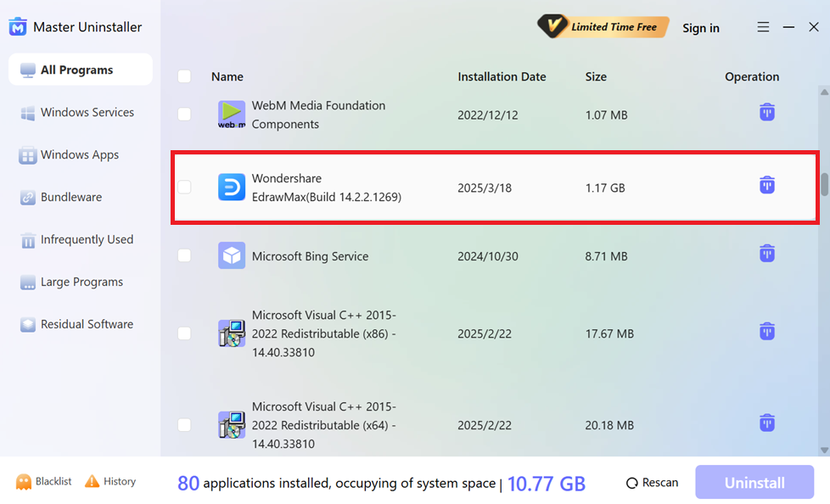Image resolution: width=830 pixels, height=504 pixels.
Task: Check the Wondershare EdrawMax checkbox
Action: click(x=184, y=187)
